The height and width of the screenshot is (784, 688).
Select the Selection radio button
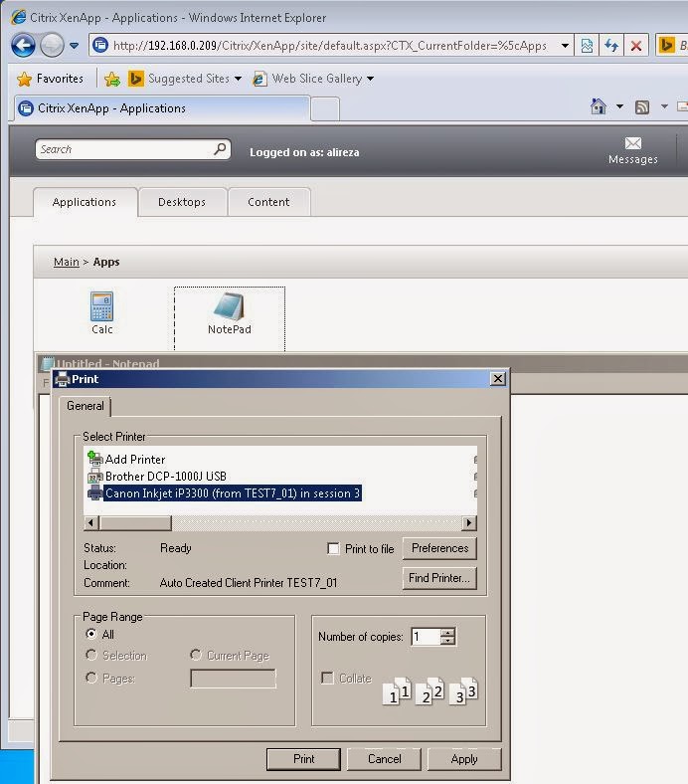click(x=90, y=655)
